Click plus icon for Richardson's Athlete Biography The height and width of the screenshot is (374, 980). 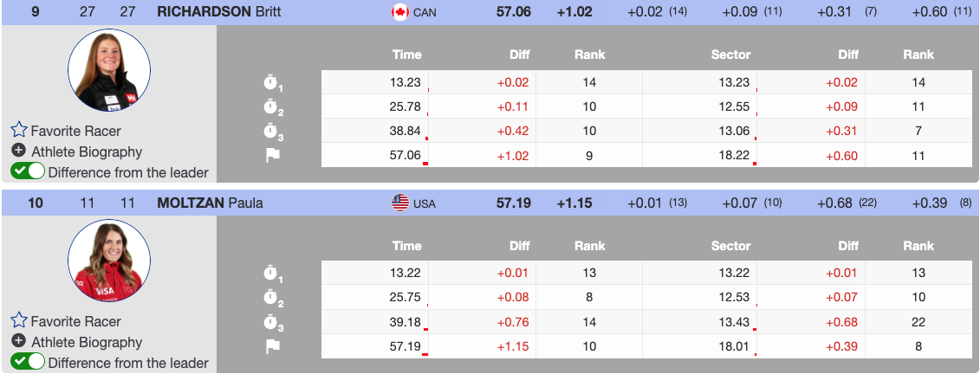tap(18, 152)
